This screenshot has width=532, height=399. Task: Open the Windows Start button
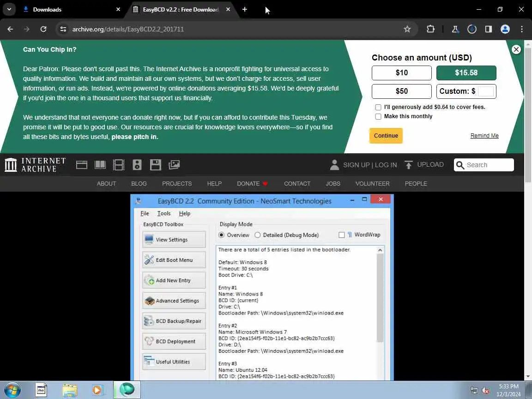coord(12,390)
